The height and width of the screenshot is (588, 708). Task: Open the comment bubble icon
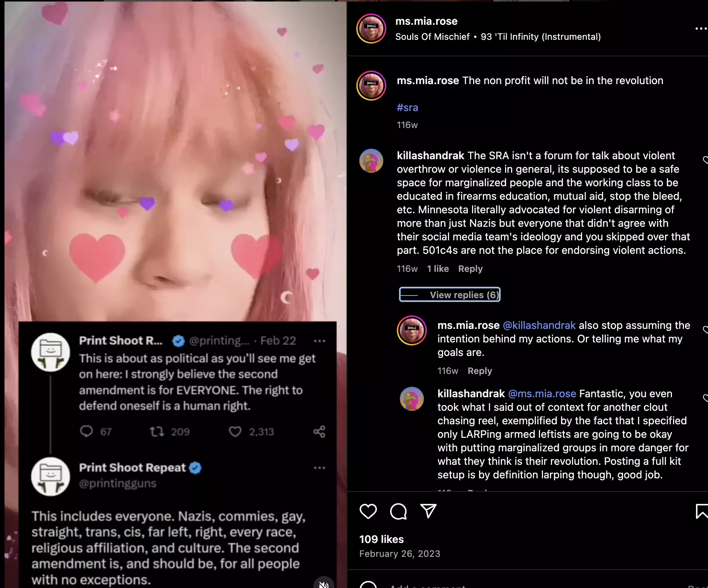(398, 511)
